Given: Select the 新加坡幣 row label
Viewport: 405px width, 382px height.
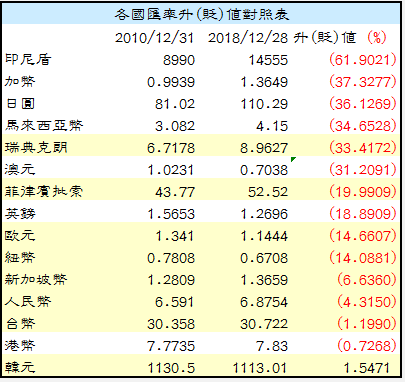Looking at the screenshot, I should [36, 279].
